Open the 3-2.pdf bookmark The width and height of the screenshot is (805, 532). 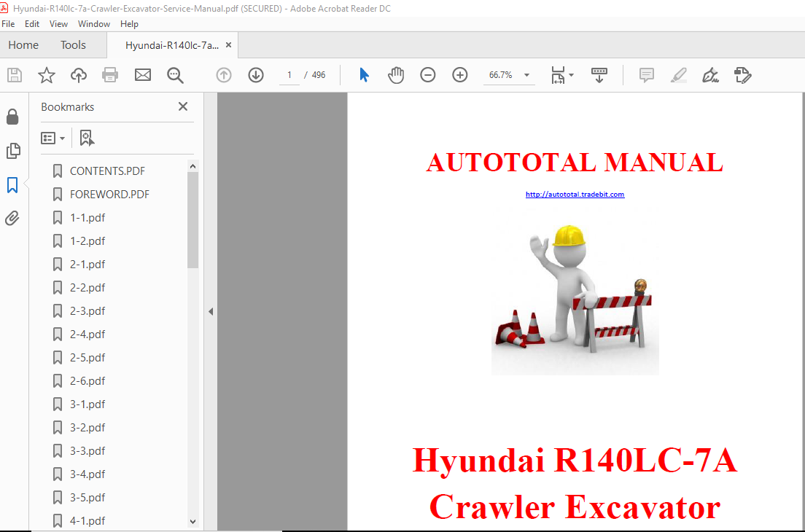click(x=87, y=428)
